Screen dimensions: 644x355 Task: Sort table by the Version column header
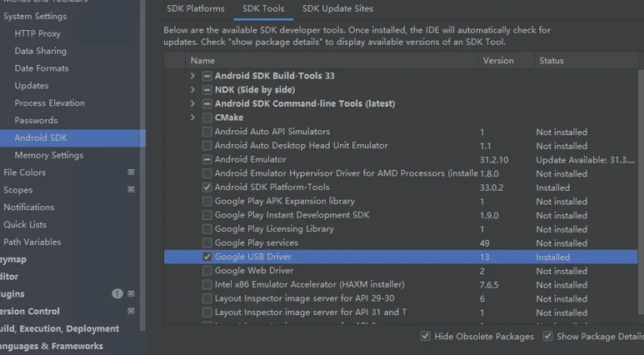click(497, 60)
